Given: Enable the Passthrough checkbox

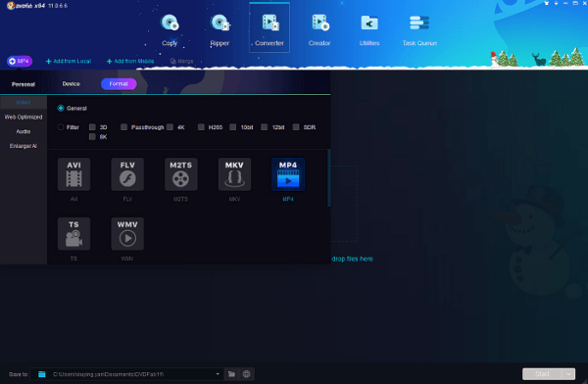Looking at the screenshot, I should (123, 127).
